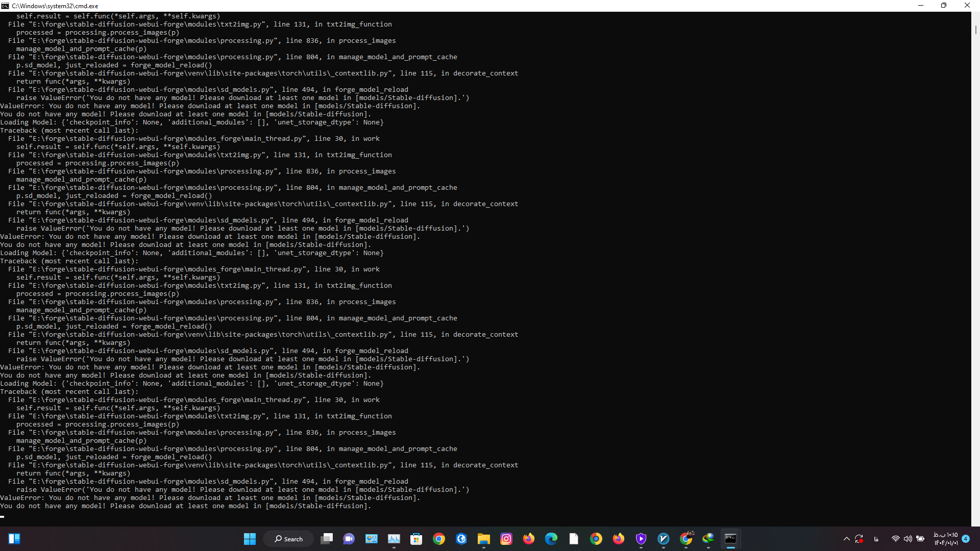Open Internet Download Manager taskbar icon
Image resolution: width=980 pixels, height=551 pixels.
(708, 539)
